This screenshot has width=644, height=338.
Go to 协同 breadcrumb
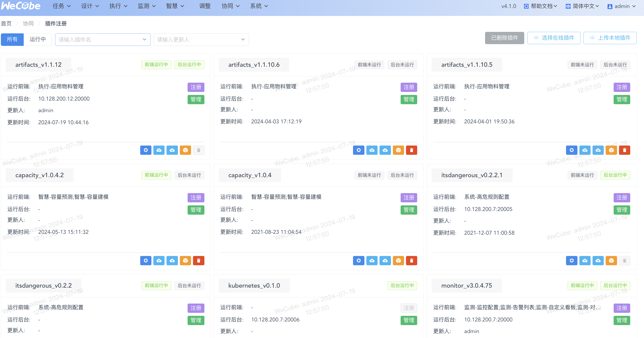coord(28,23)
